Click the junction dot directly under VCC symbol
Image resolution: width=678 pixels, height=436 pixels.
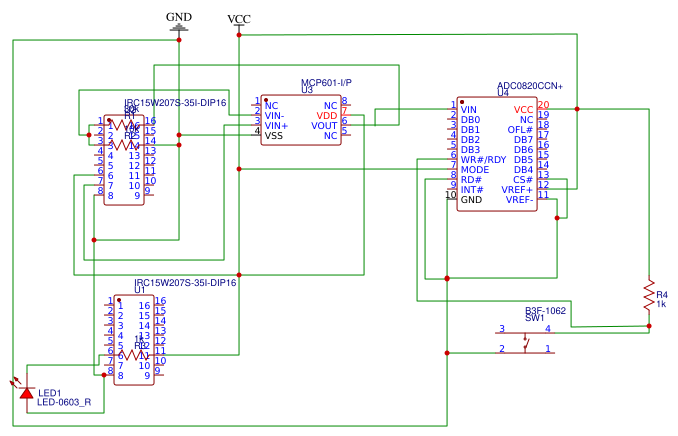point(239,35)
